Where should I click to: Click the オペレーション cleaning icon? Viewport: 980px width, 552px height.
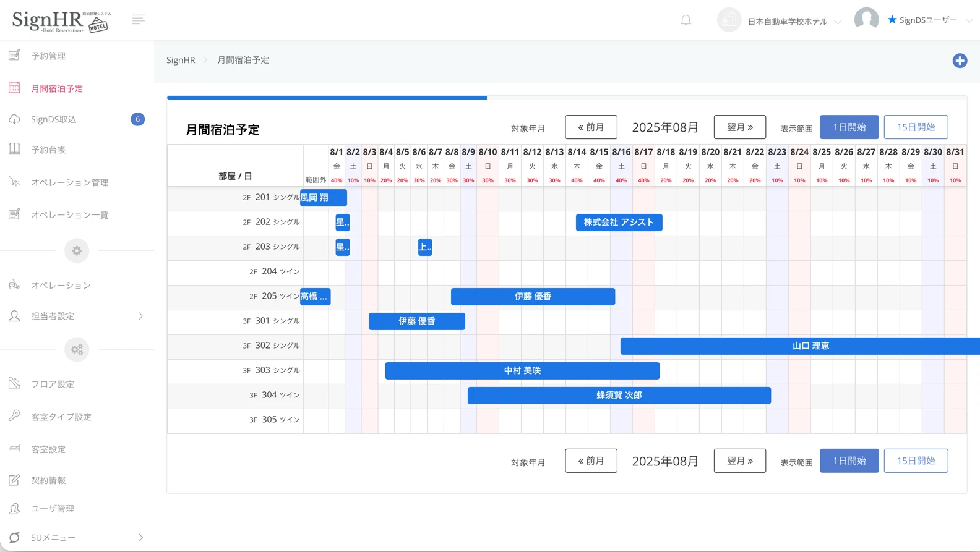pos(14,284)
